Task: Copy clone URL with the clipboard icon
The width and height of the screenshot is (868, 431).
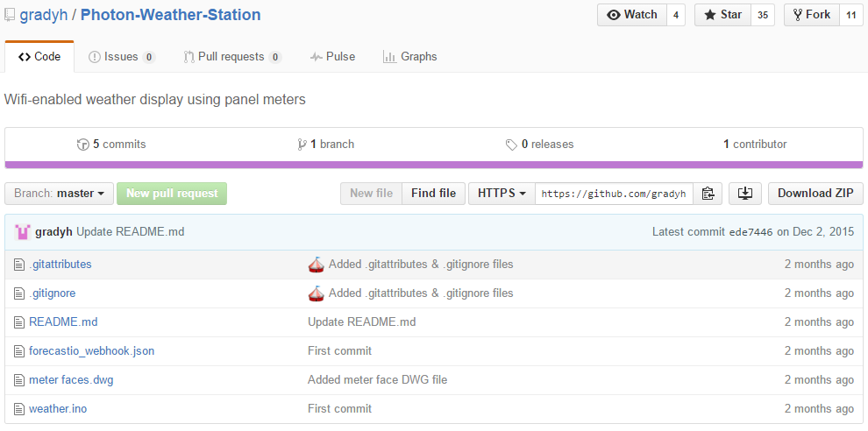Action: tap(708, 193)
